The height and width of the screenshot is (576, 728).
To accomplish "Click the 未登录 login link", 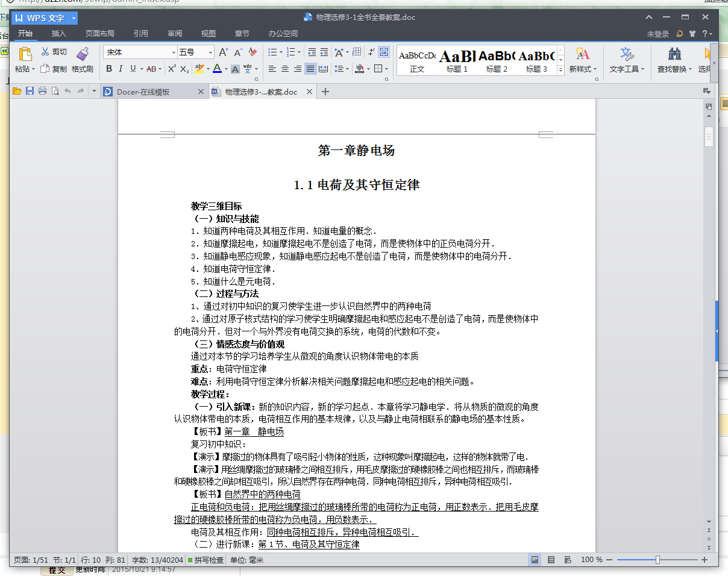I will [x=658, y=34].
